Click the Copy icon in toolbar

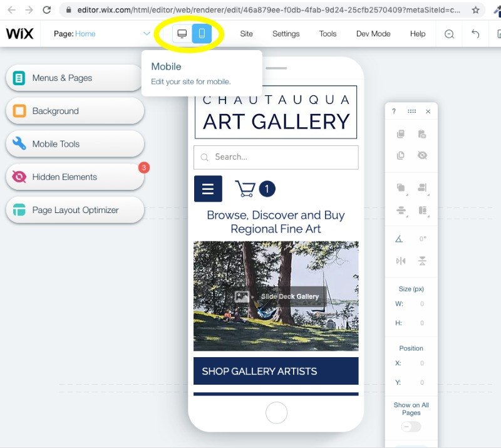401,134
